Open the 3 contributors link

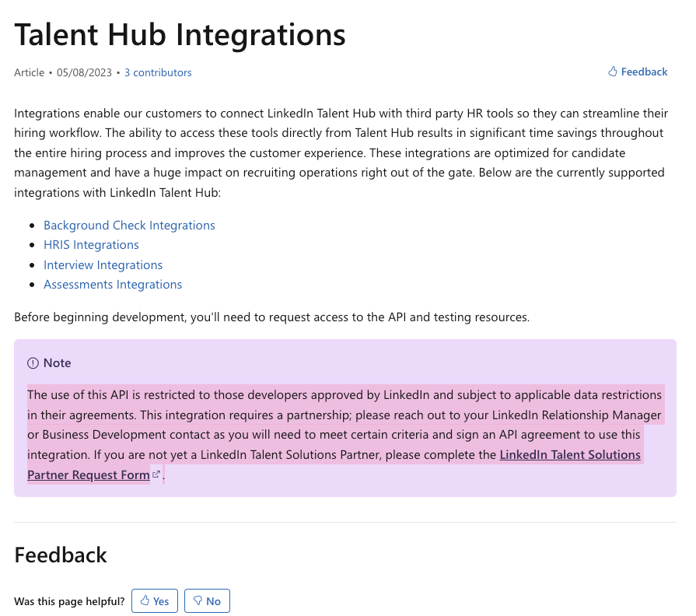(158, 73)
